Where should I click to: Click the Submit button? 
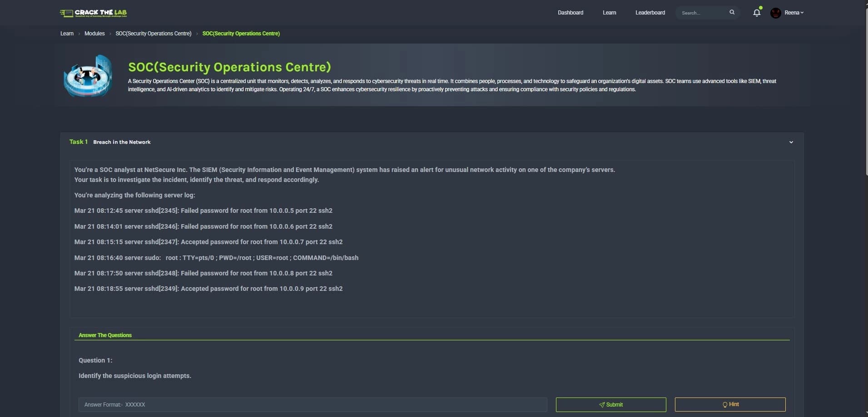pyautogui.click(x=610, y=404)
